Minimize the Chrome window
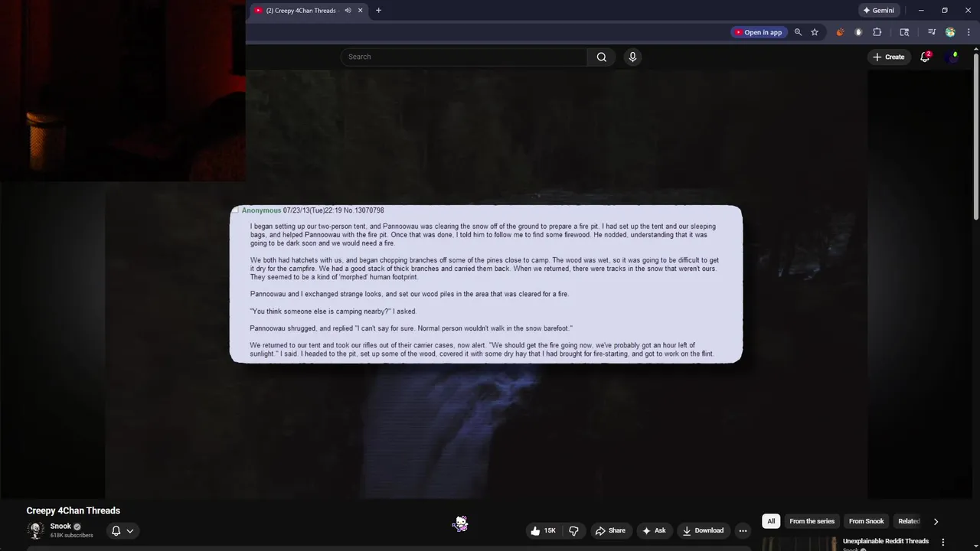This screenshot has width=980, height=551. (921, 11)
